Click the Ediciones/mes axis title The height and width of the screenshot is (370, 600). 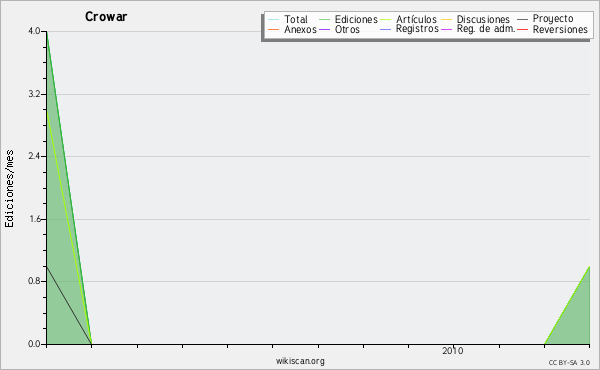click(x=9, y=189)
